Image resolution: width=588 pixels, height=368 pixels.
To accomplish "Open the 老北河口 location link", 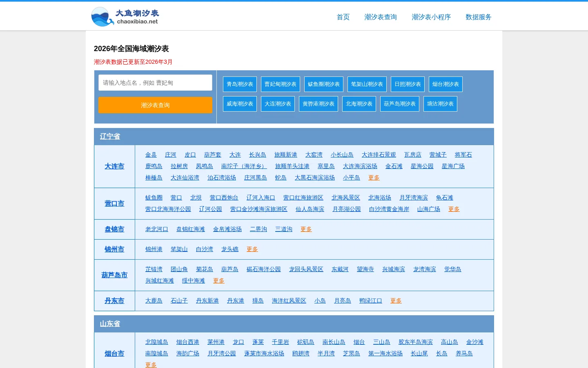I will (157, 229).
